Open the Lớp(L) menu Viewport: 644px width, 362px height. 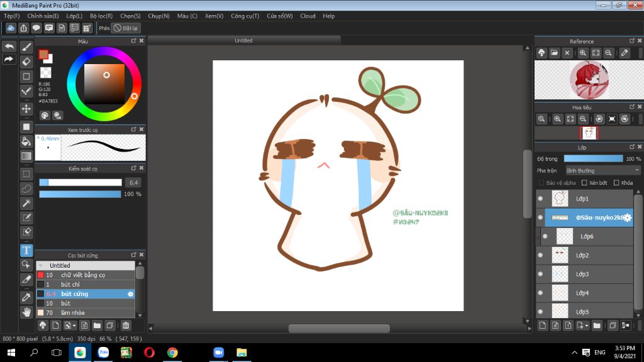pyautogui.click(x=74, y=16)
